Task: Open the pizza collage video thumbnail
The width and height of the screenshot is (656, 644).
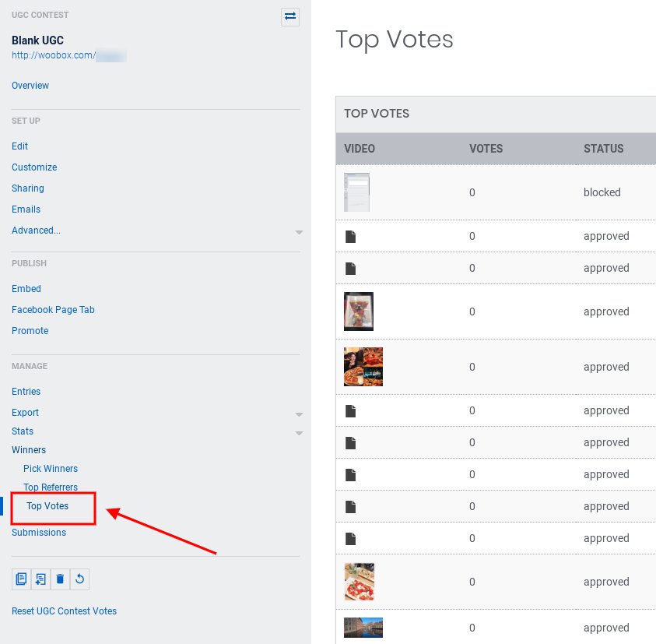Action: point(363,367)
